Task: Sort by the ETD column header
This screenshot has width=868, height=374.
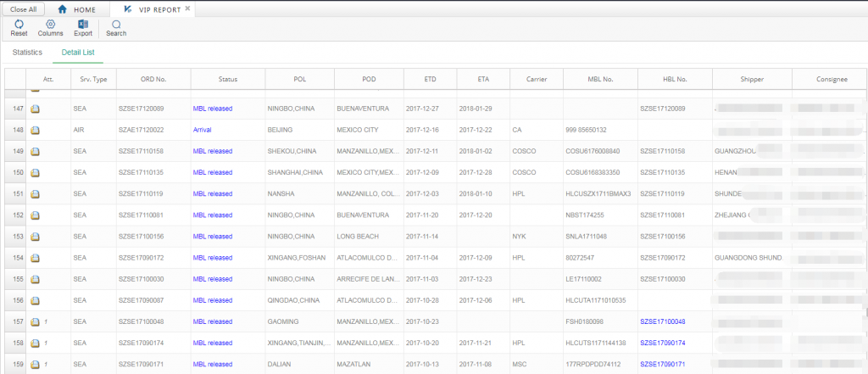Action: tap(431, 79)
